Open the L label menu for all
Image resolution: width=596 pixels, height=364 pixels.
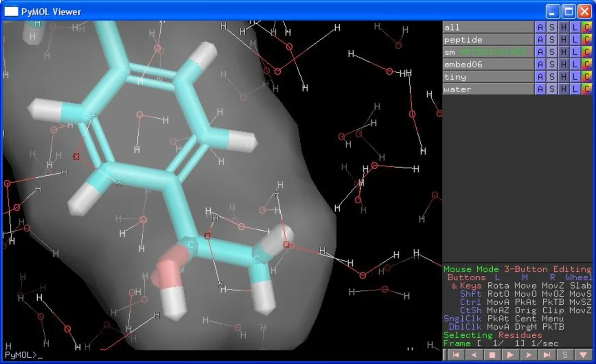(575, 27)
